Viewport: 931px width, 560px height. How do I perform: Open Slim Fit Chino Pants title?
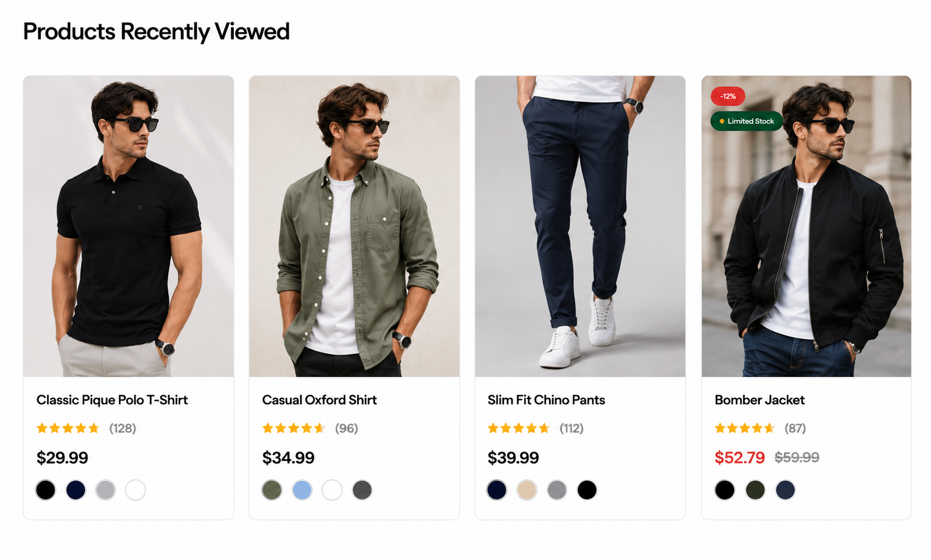pos(546,400)
